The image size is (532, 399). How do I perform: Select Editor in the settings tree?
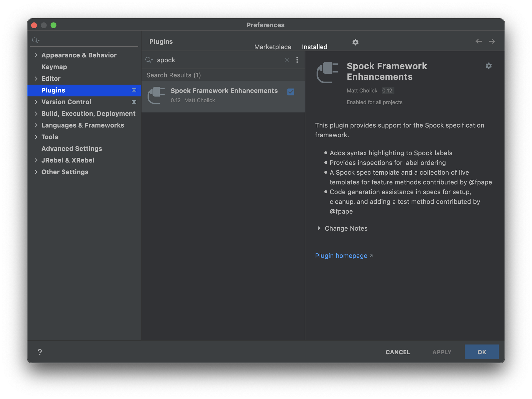tap(51, 78)
